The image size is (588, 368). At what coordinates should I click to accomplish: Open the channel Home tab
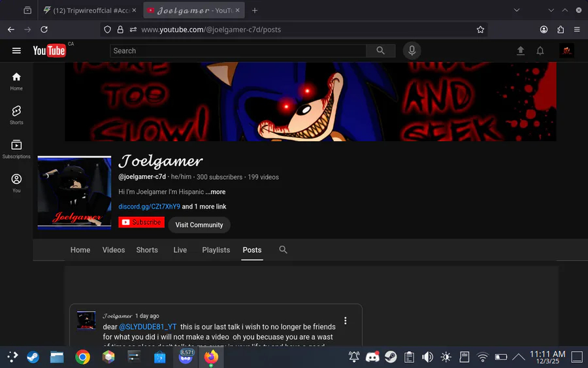point(80,250)
